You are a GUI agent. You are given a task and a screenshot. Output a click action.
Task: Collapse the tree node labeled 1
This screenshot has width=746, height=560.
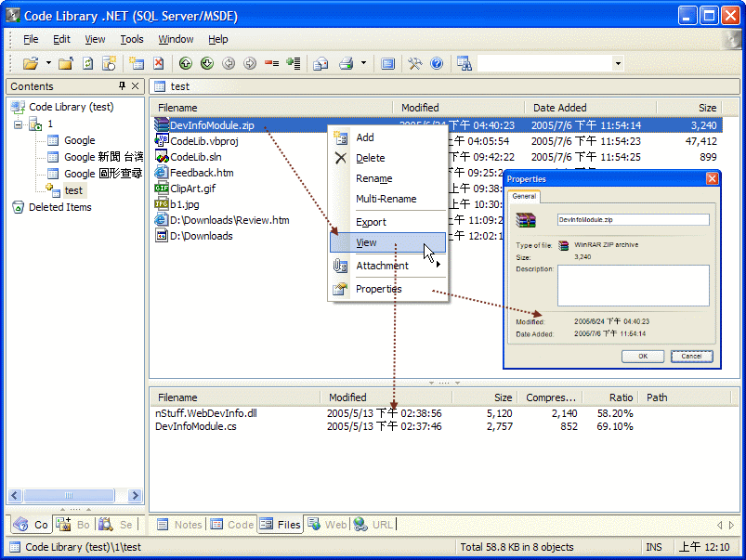click(18, 124)
